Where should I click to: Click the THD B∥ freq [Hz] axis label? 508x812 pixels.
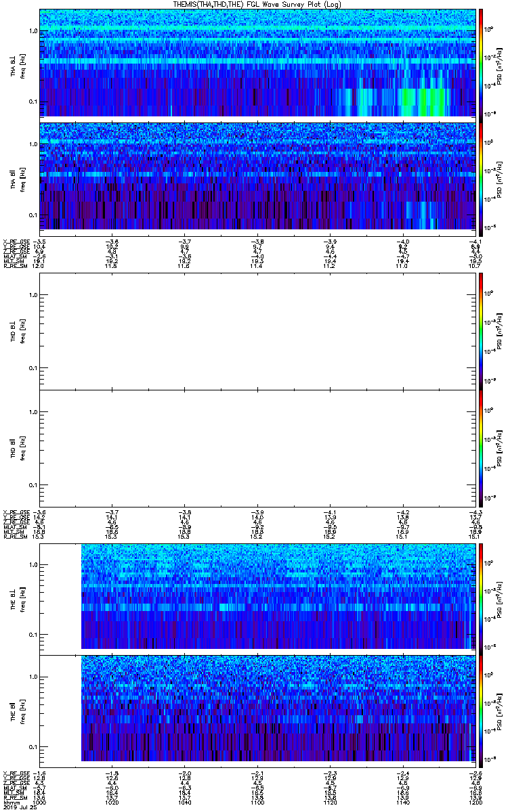pos(22,448)
